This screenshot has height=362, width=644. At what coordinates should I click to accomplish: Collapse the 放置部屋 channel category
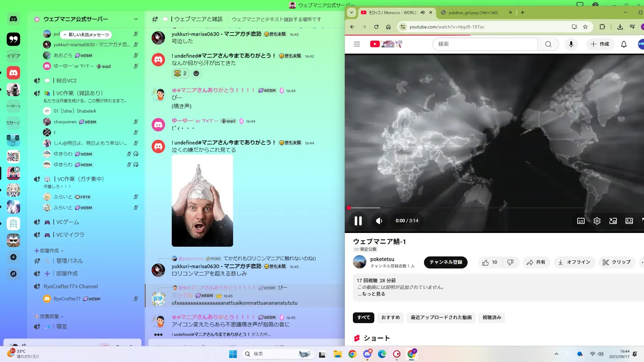pyautogui.click(x=49, y=316)
